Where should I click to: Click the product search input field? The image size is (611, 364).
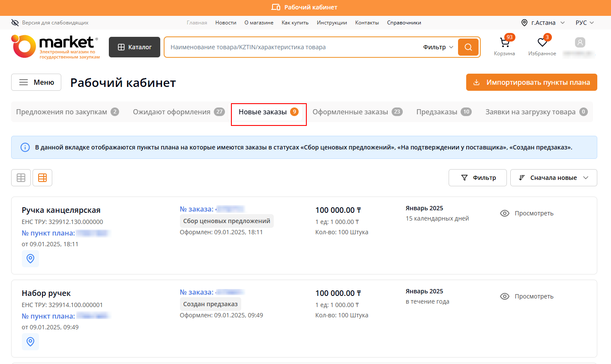point(291,47)
